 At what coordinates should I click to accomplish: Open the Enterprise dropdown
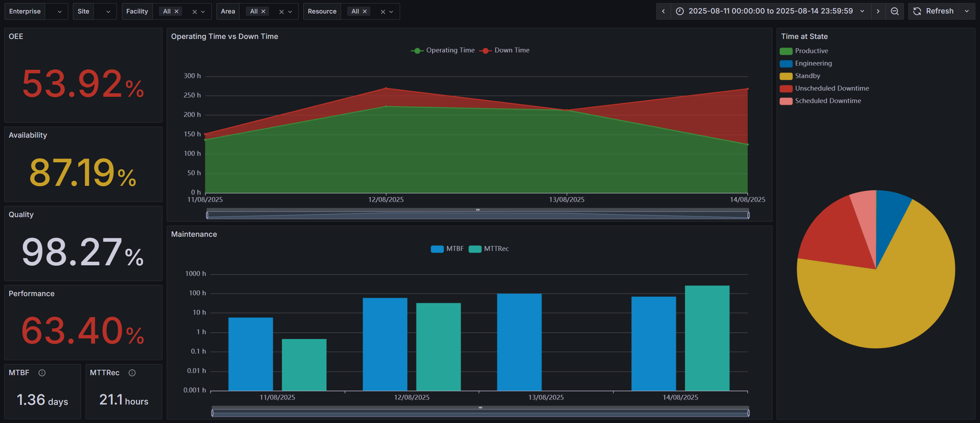(x=59, y=12)
